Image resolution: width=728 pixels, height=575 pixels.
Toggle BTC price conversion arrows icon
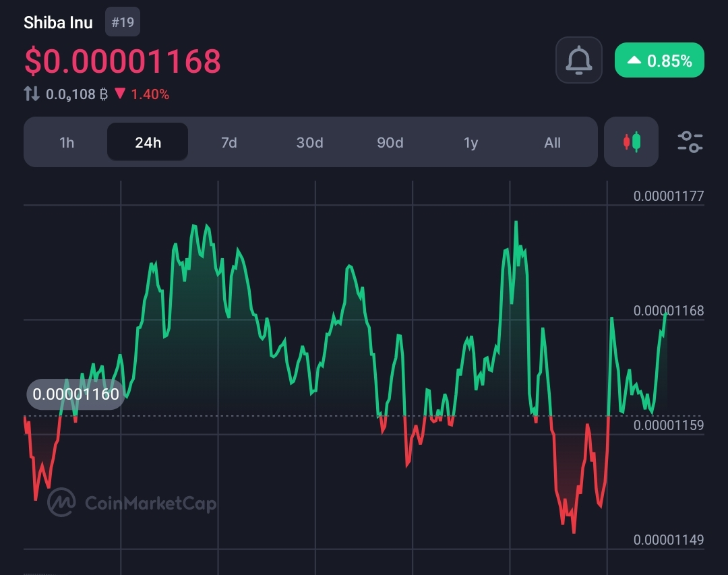(x=32, y=94)
